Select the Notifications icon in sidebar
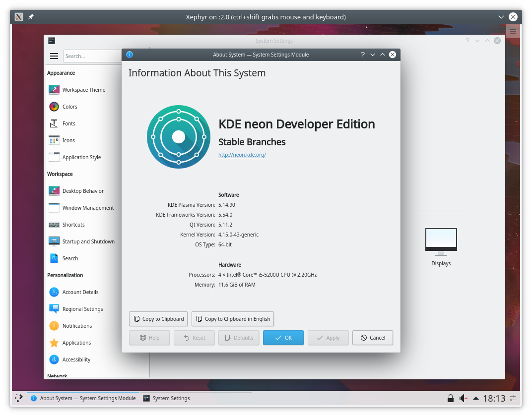 (x=54, y=326)
